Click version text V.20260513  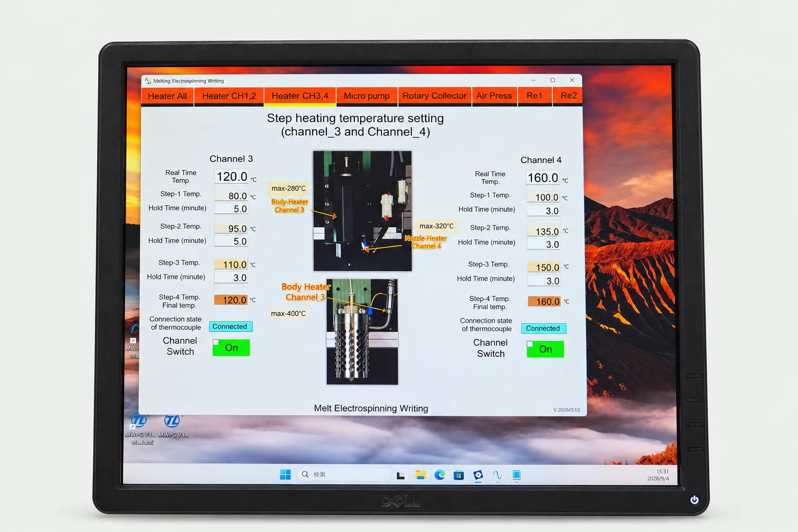pyautogui.click(x=566, y=410)
